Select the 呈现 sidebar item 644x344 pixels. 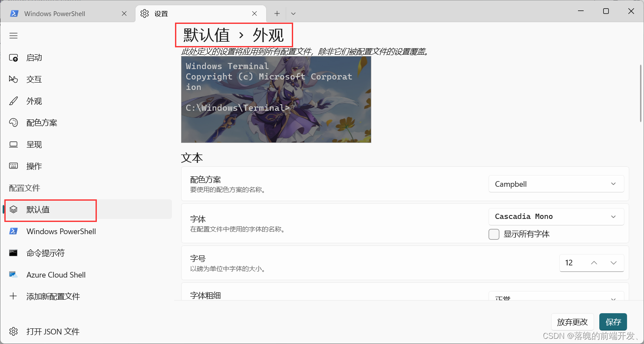point(87,145)
